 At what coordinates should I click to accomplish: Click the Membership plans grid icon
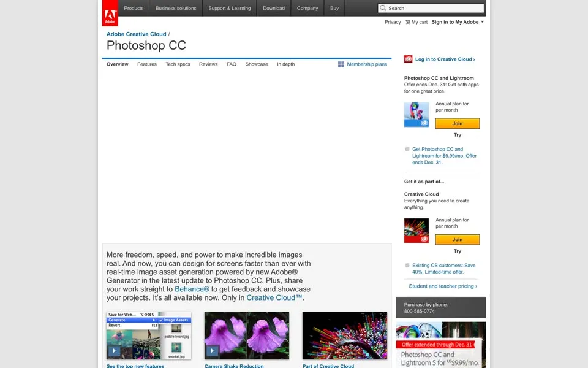point(341,64)
